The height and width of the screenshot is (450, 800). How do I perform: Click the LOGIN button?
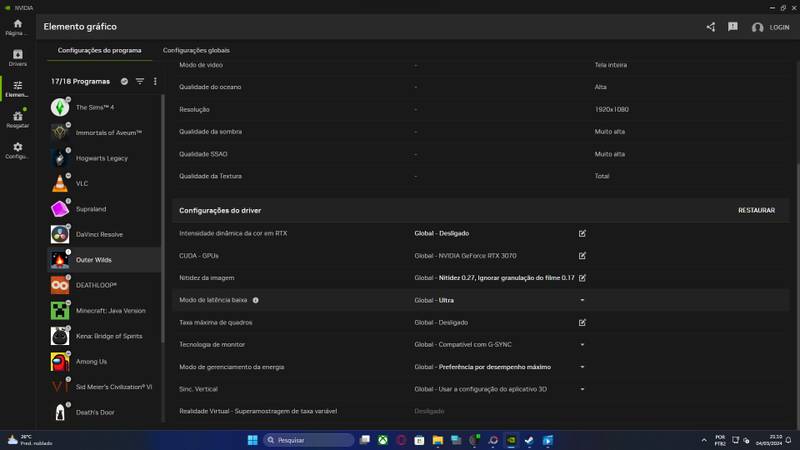(779, 28)
